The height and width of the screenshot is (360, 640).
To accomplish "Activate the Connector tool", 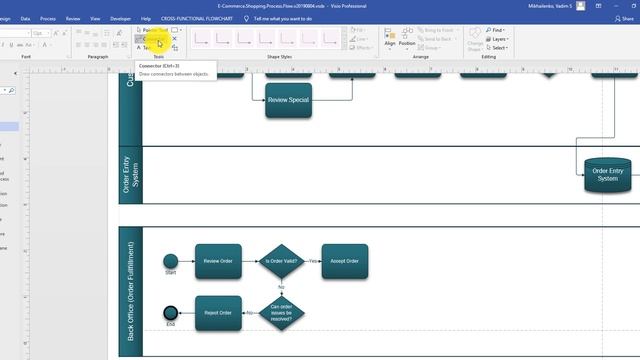I will point(152,39).
